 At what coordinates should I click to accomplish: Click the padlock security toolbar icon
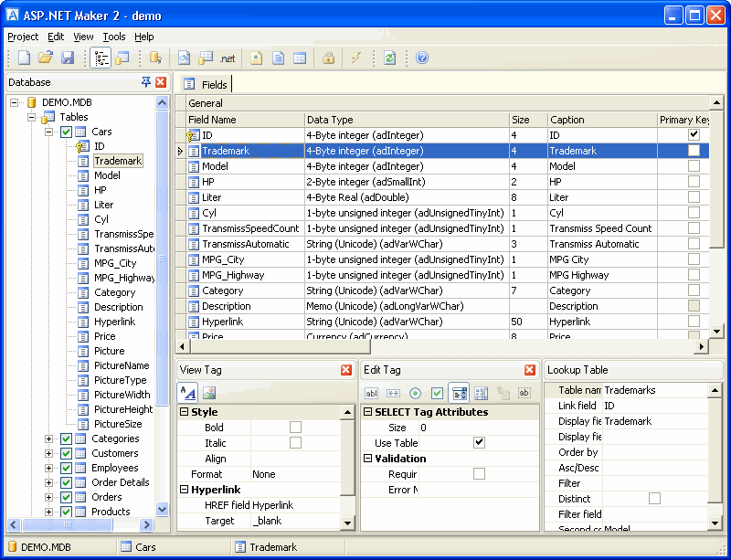coord(329,58)
